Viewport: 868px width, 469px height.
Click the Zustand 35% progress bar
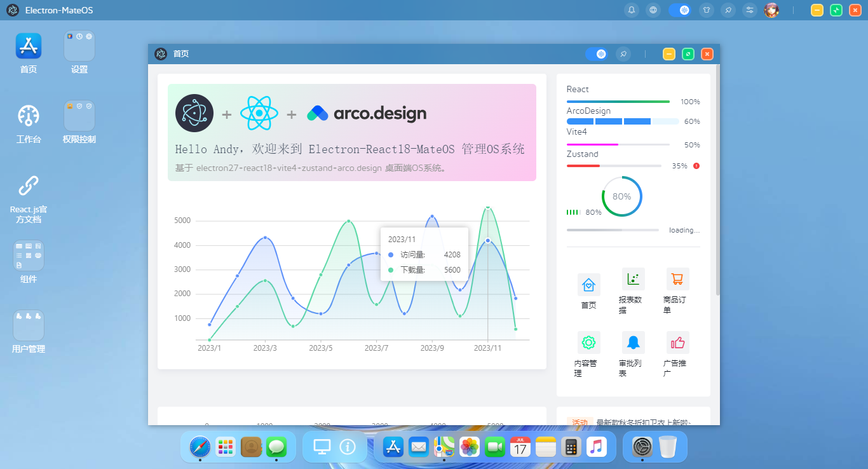614,166
